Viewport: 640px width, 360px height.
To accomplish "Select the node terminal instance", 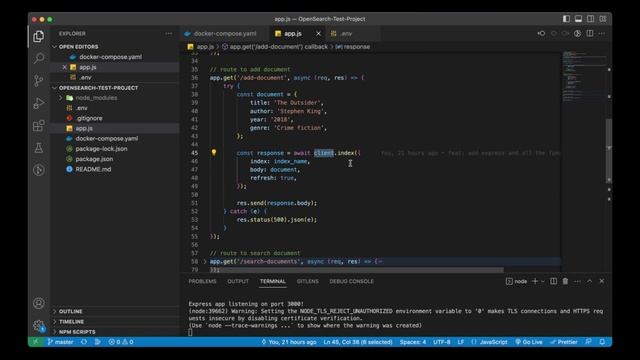I will pyautogui.click(x=516, y=281).
